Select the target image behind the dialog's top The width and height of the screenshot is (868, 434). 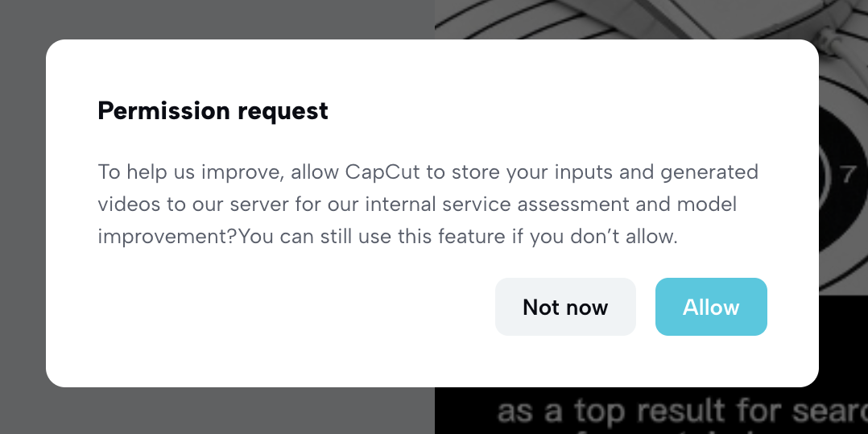[x=644, y=18]
